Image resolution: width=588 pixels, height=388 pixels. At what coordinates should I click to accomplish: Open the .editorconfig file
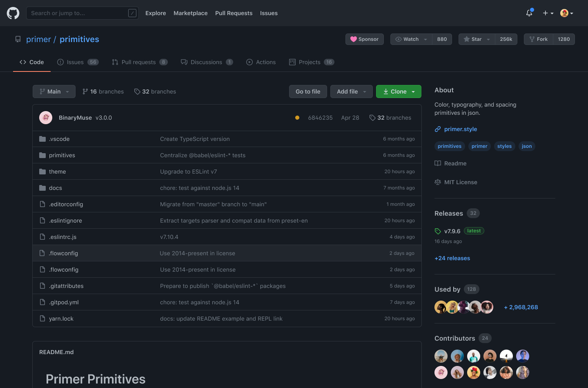coord(66,204)
